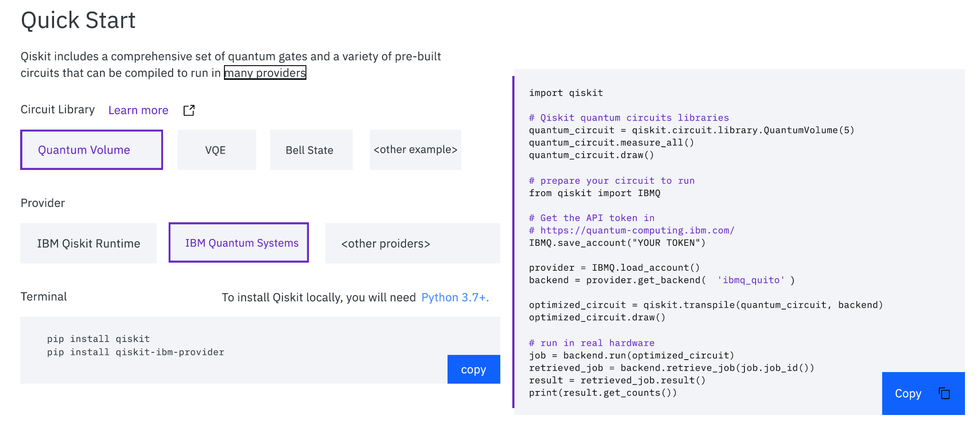Screen dimensions: 980x424
Task: Click the Quick Start heading
Action: tap(78, 20)
